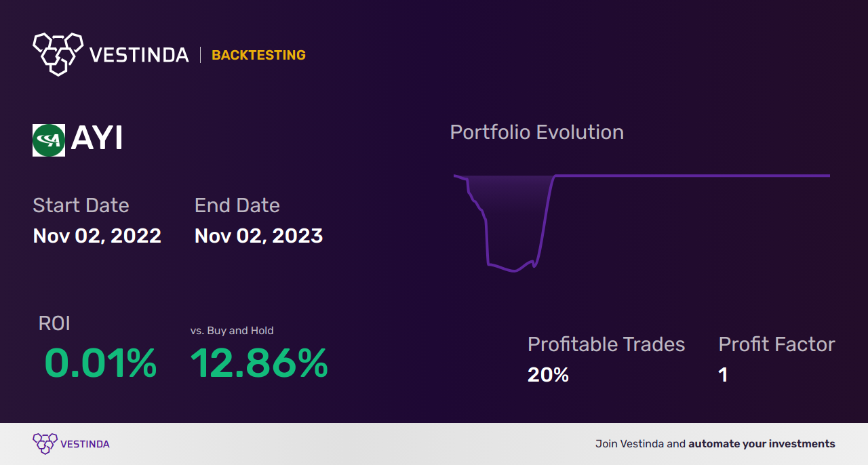Screen dimensions: 868x465
Task: Click the Vestinda hexagon logo at top
Action: 58,54
